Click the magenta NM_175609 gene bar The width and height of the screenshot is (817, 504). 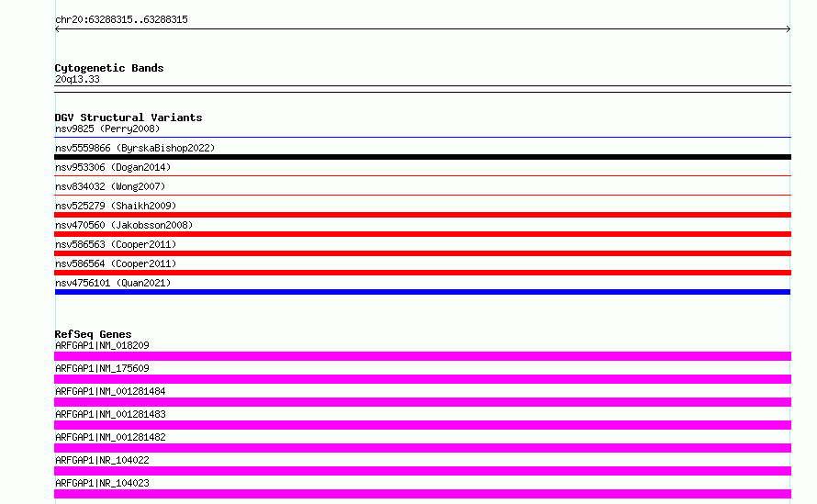(x=422, y=379)
